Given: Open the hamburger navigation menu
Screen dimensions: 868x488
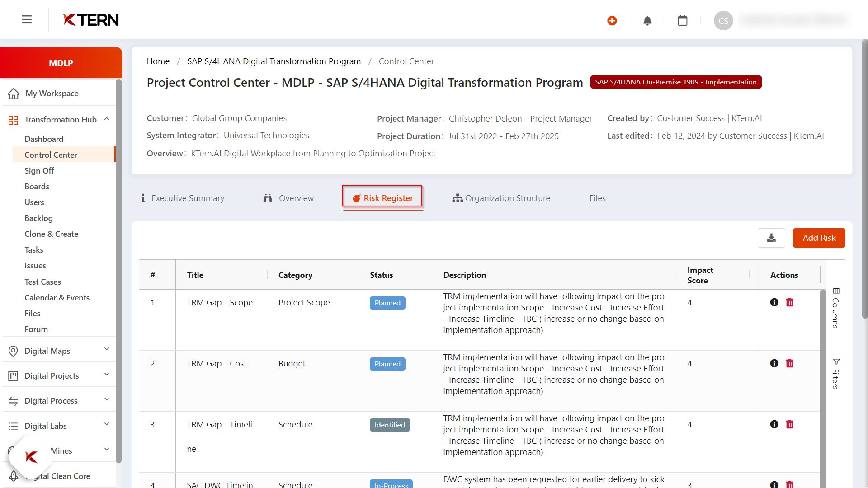Looking at the screenshot, I should tap(27, 19).
